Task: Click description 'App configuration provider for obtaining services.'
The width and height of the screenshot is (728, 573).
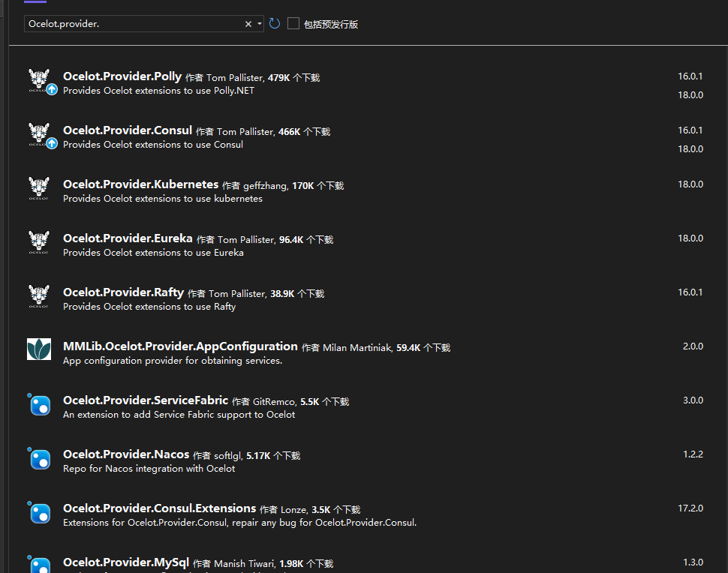Action: 173,361
